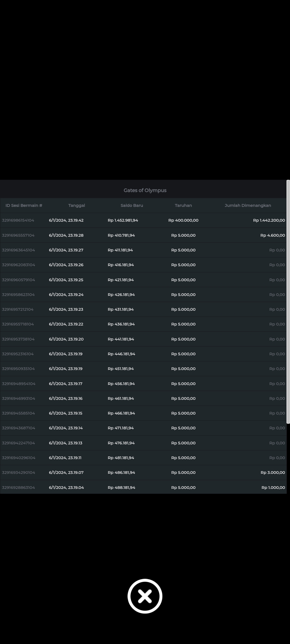
Task: Select session ID 32916928863104
Action: click(x=18, y=488)
